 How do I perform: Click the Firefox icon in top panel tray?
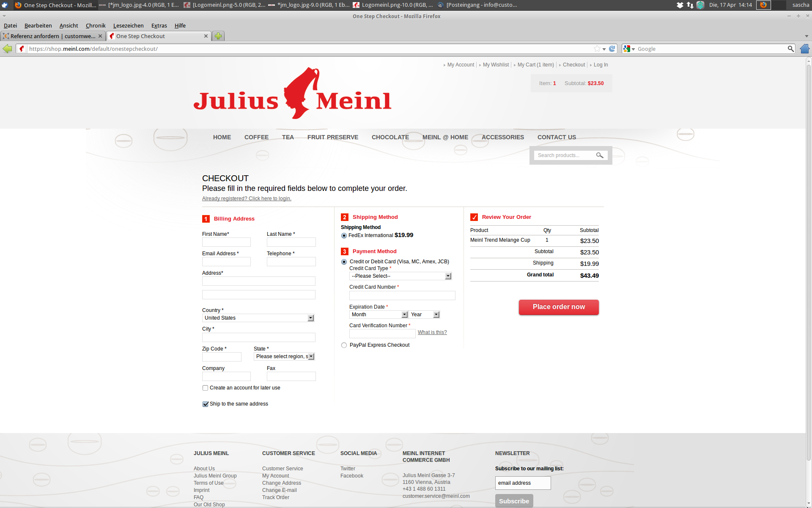pyautogui.click(x=763, y=5)
